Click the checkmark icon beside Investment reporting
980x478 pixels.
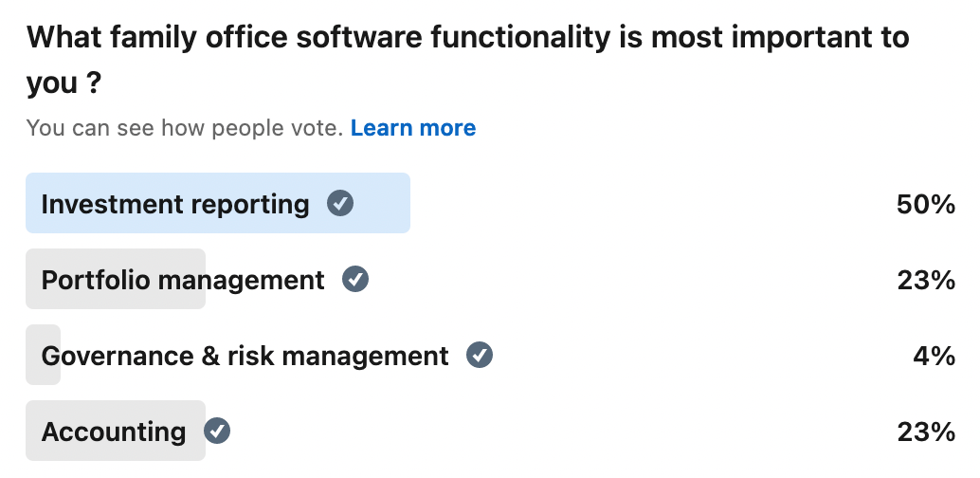point(340,203)
